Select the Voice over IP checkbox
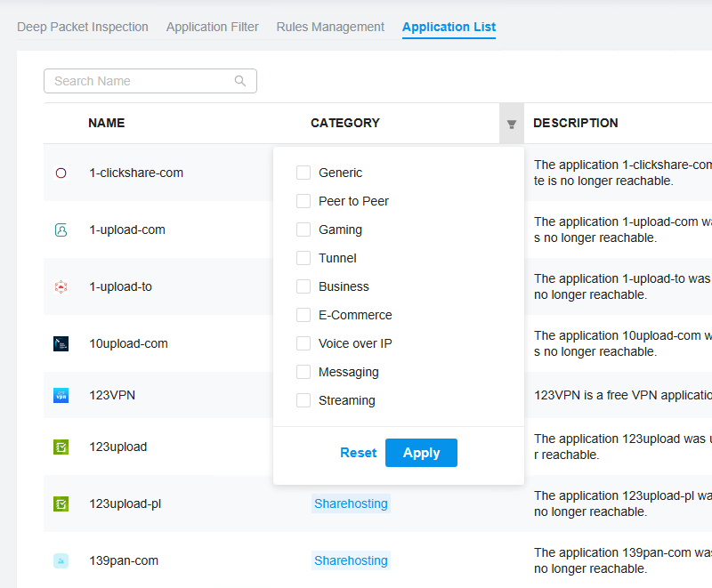This screenshot has width=712, height=588. 303,343
